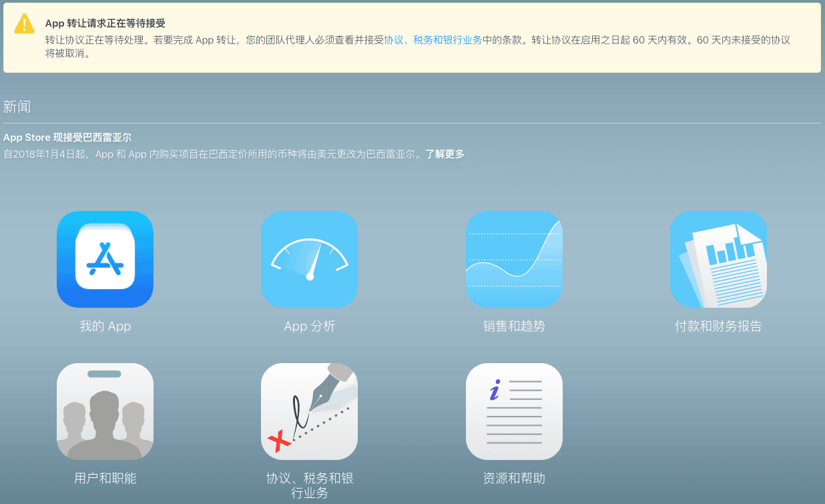
Task: Click the 协议、税务和银行业务 label below icon
Action: tap(309, 485)
